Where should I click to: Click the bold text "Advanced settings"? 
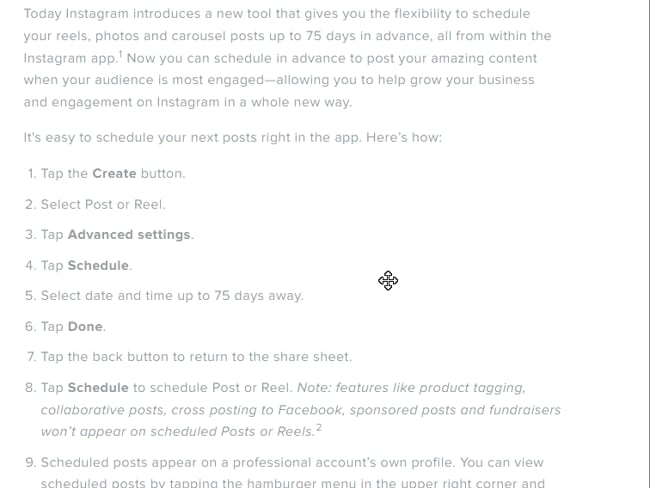pos(129,234)
